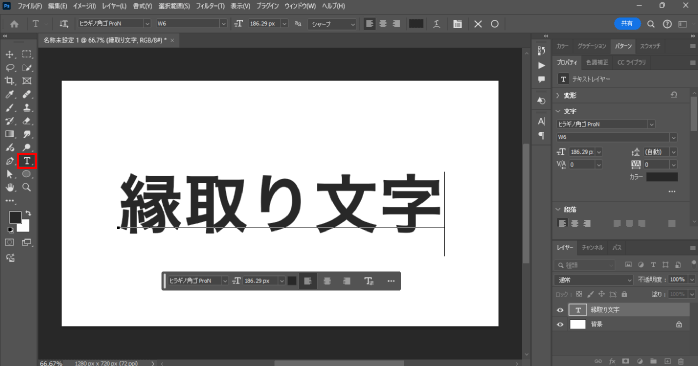Open warp text in options bar
The height and width of the screenshot is (366, 698).
(437, 24)
